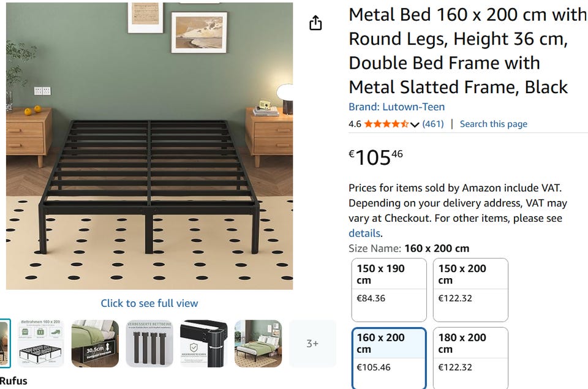Expand the '3+' more images tile
Image resolution: width=588 pixels, height=389 pixels.
[x=312, y=344]
